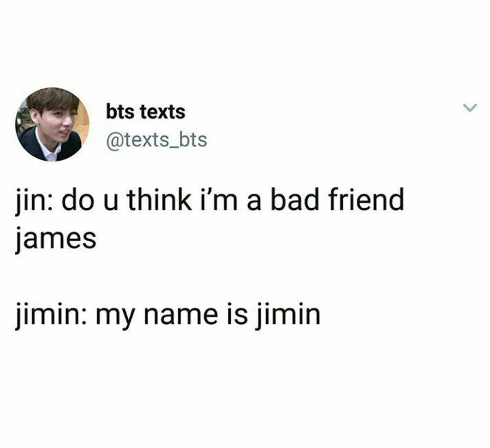Open the tweet options chevron menu
The image size is (490, 448).
point(470,108)
